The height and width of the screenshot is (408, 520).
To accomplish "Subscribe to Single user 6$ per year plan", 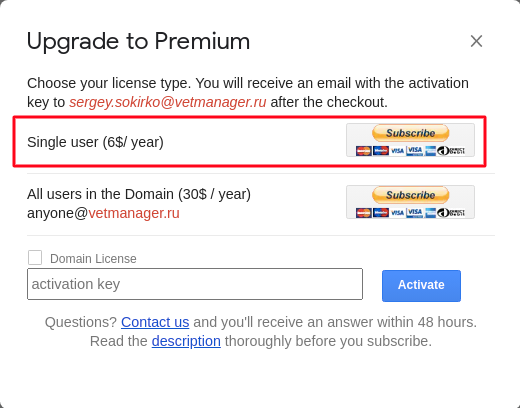I will (x=410, y=133).
